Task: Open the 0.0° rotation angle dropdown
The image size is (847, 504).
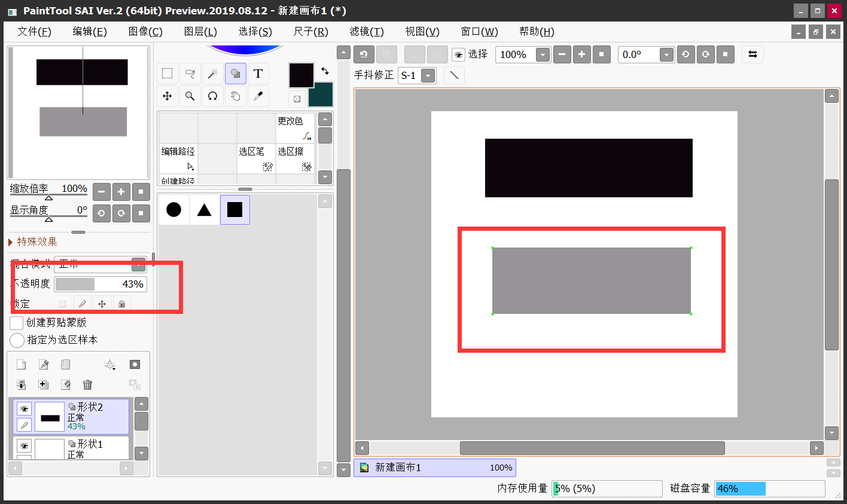Action: pos(666,55)
